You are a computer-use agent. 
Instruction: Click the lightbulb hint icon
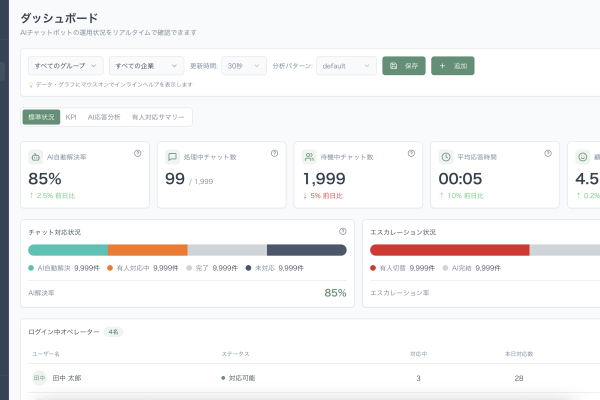(x=31, y=85)
